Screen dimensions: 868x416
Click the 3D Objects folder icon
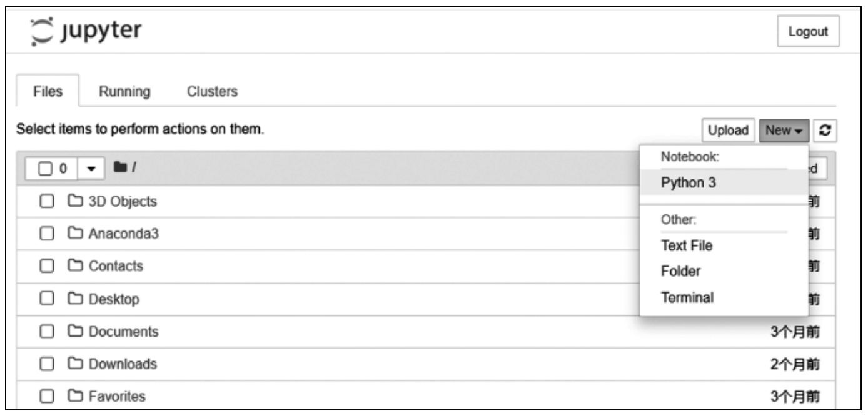pyautogui.click(x=76, y=201)
